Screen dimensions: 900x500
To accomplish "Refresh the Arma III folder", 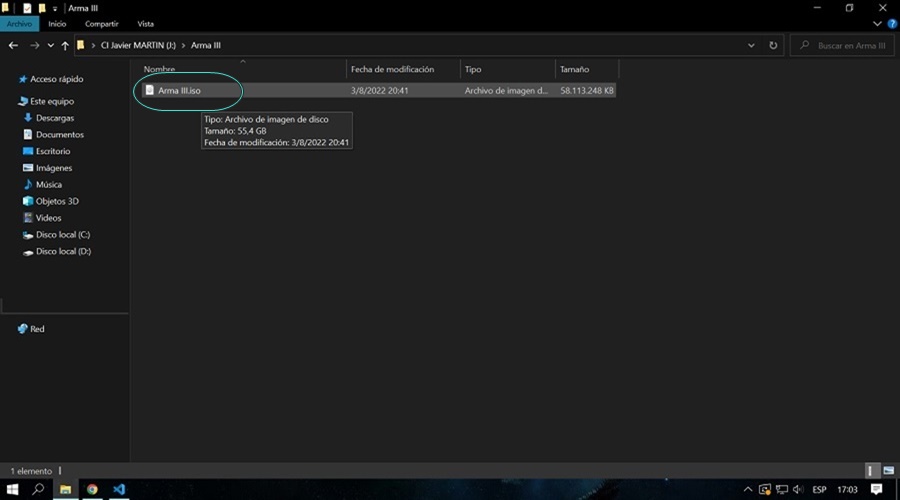I will pos(773,45).
